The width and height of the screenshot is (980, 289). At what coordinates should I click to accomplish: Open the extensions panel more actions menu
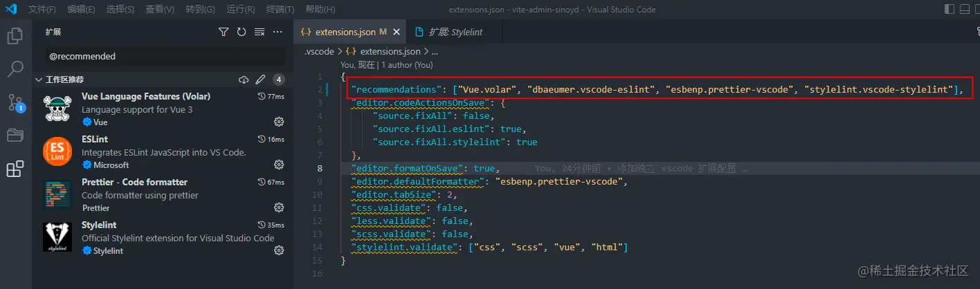click(x=278, y=32)
